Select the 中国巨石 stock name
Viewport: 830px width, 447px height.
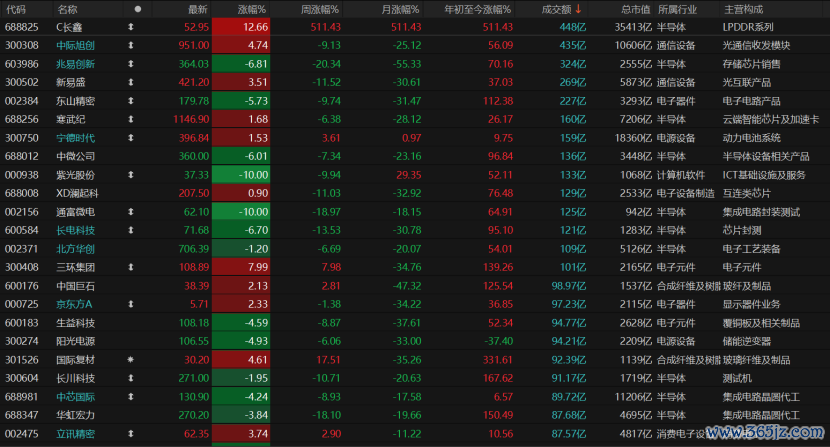(x=76, y=286)
